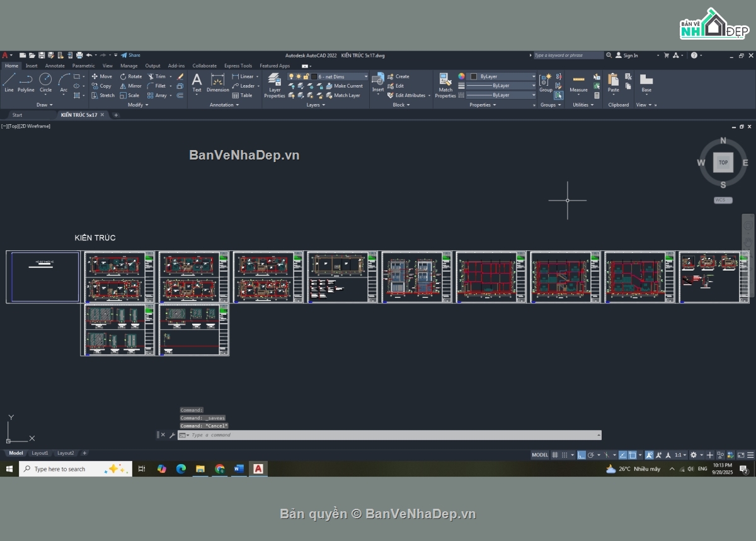Switch to Layout1 tab

coord(40,453)
